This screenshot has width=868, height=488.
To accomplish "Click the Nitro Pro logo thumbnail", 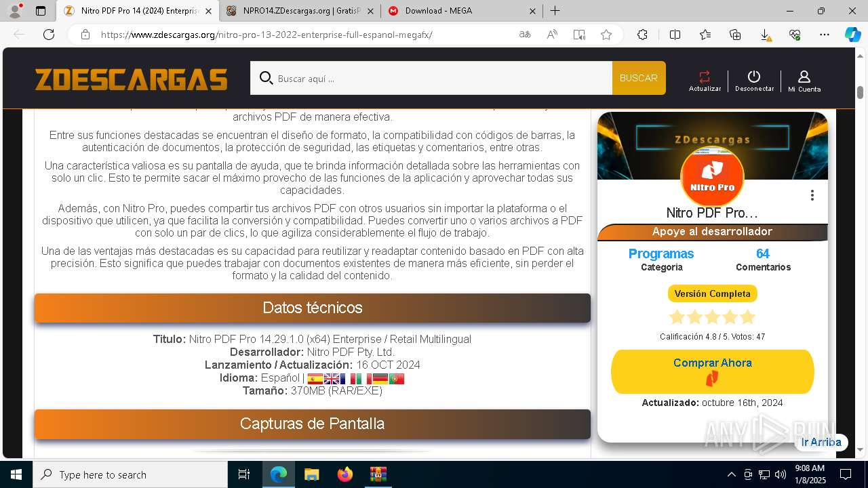I will (x=712, y=176).
